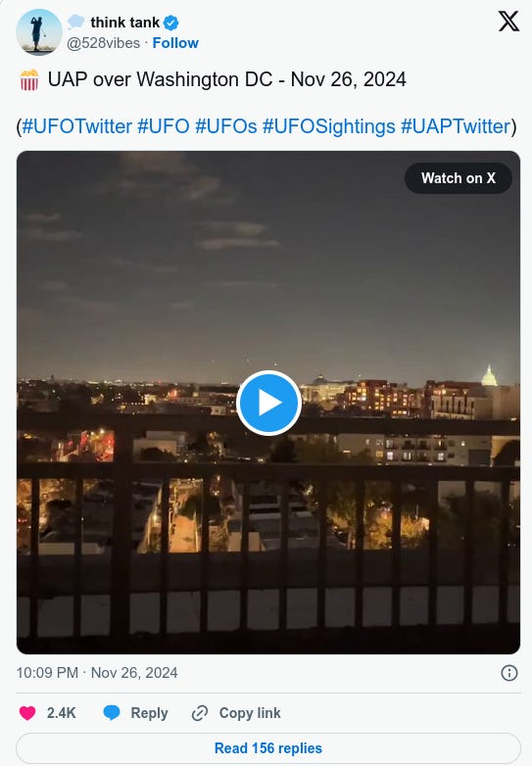Click the think tank display name

click(125, 23)
